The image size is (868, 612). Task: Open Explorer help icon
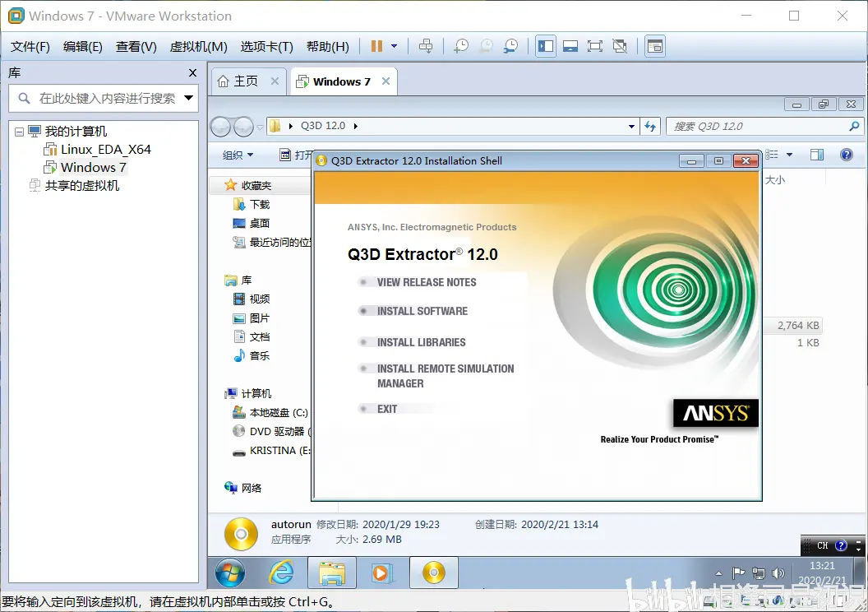pyautogui.click(x=847, y=155)
